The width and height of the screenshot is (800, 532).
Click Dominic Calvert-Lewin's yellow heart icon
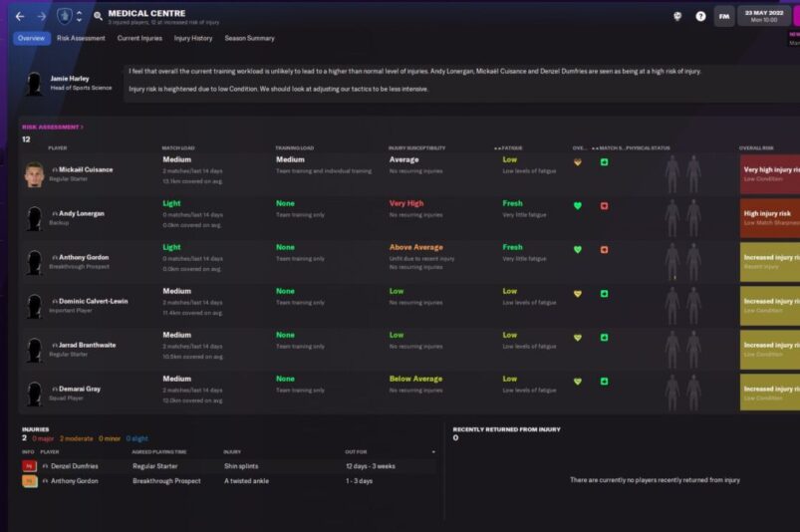click(x=578, y=294)
